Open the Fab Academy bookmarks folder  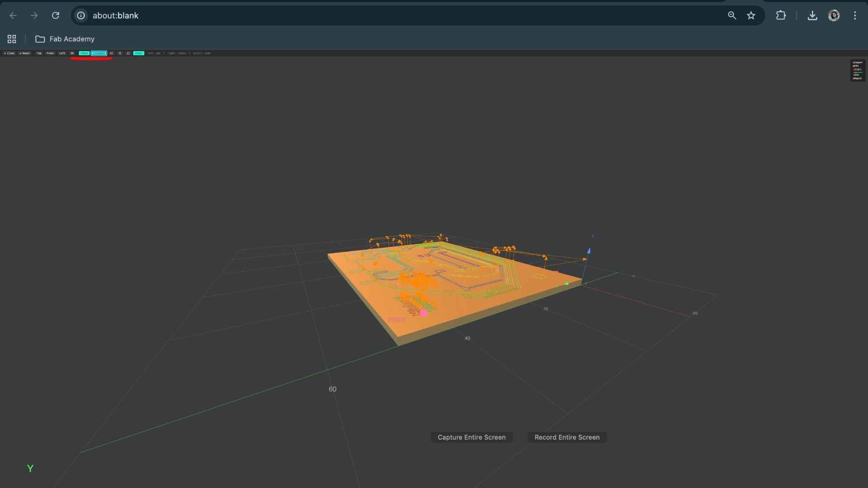[x=65, y=39]
